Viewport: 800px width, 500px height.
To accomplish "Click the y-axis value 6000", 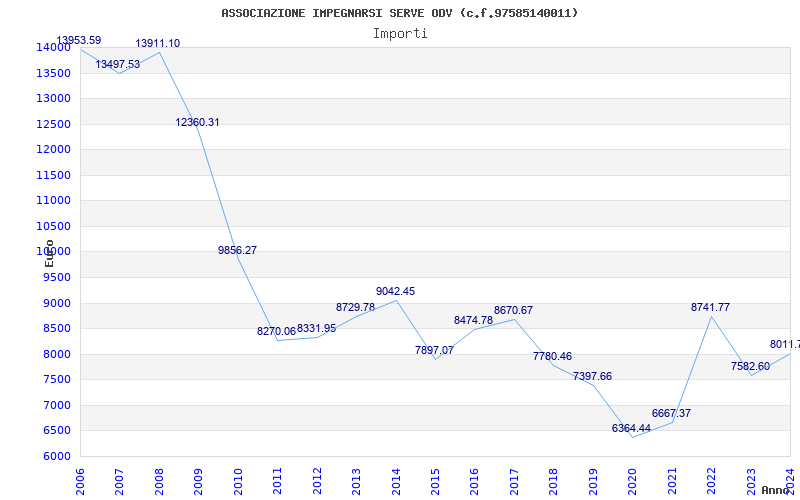I will point(57,456).
